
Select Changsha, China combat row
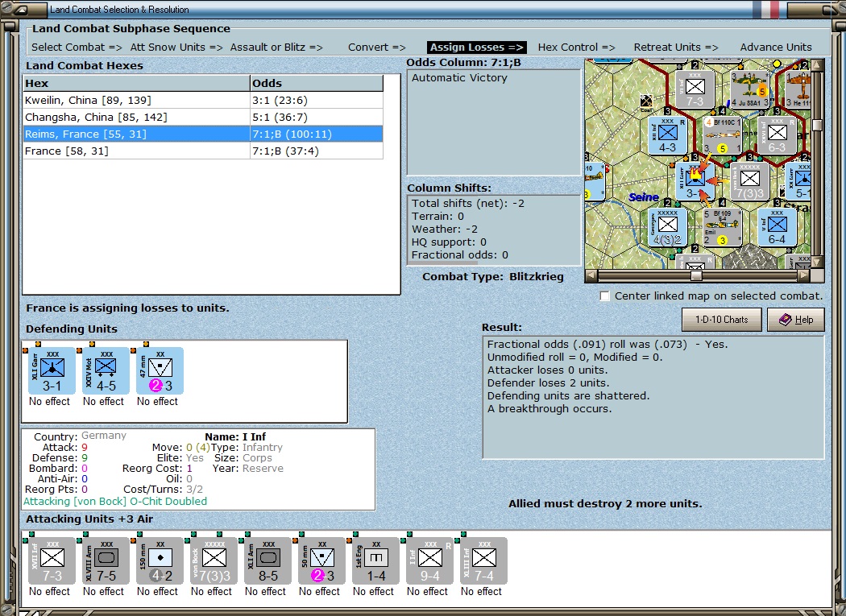(203, 117)
